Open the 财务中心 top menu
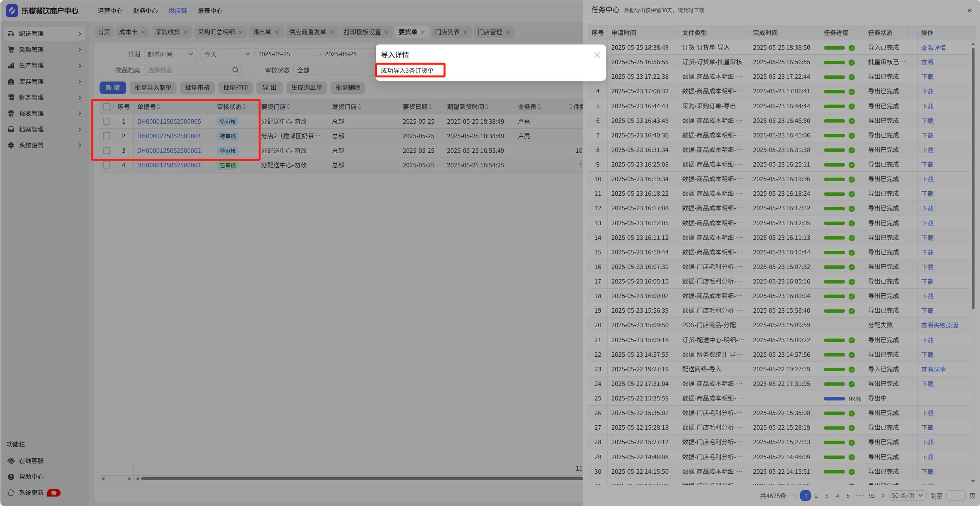Viewport: 980px width, 506px height. (x=145, y=11)
